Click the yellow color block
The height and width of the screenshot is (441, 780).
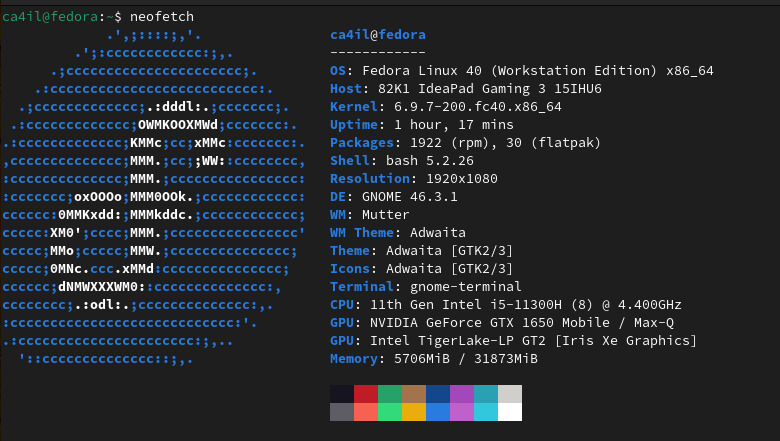(x=414, y=412)
